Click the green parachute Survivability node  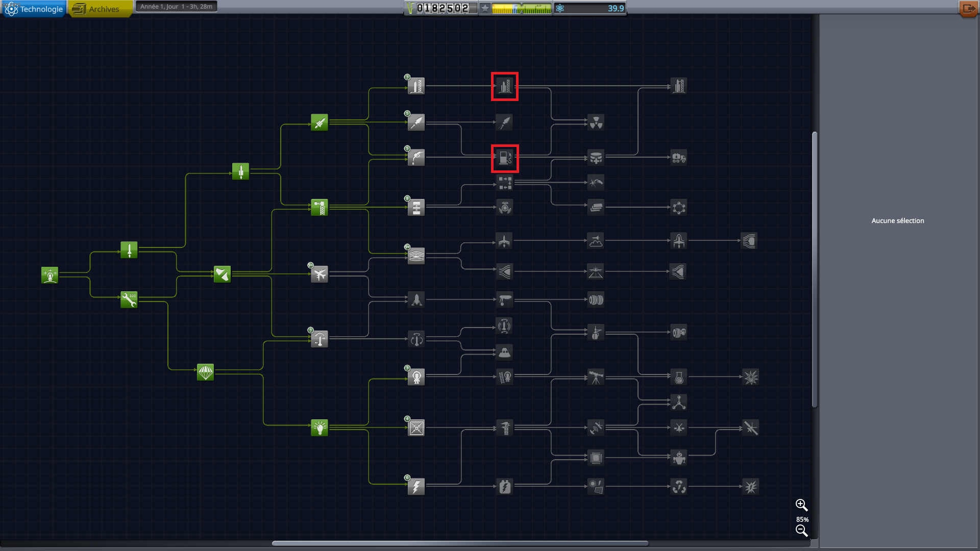click(205, 372)
